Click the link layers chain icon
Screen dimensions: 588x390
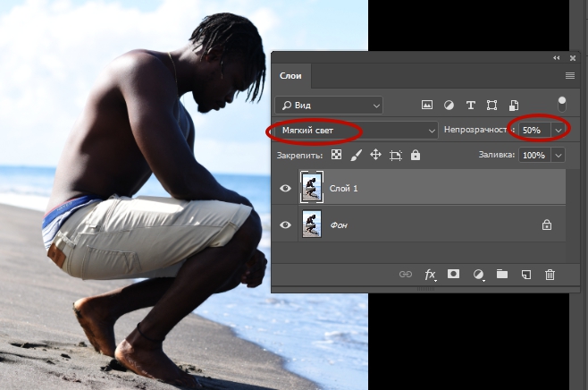[406, 275]
